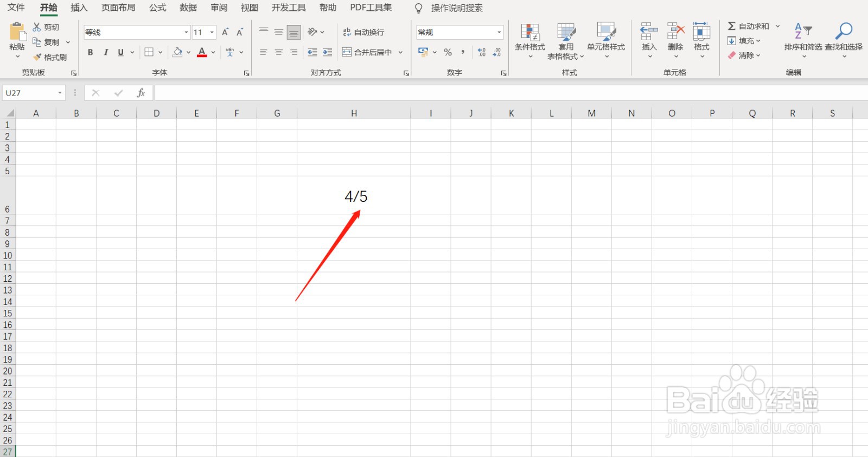Click the Format cells (格式) icon
The image size is (868, 457).
coord(701,31)
